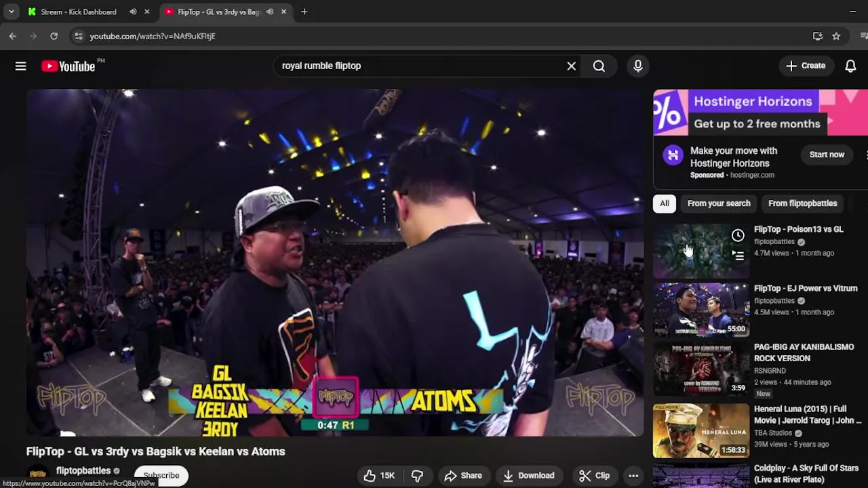Download this video

click(x=529, y=475)
